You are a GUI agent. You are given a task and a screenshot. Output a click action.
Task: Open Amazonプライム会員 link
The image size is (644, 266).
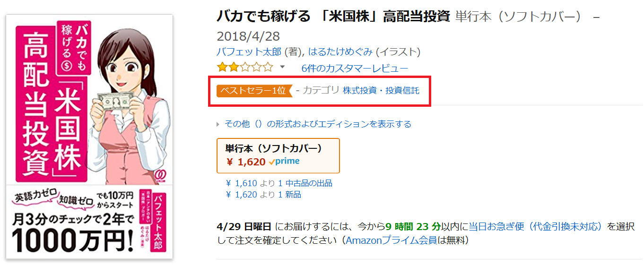[391, 240]
